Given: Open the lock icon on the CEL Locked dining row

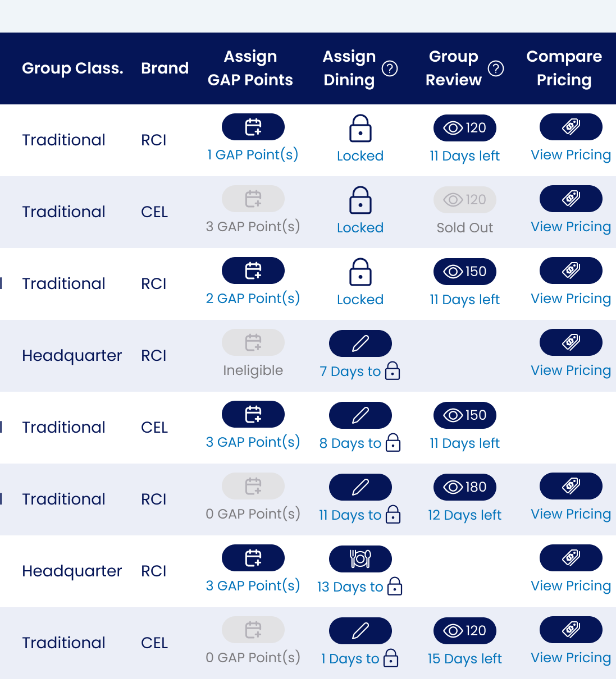Looking at the screenshot, I should point(360,200).
